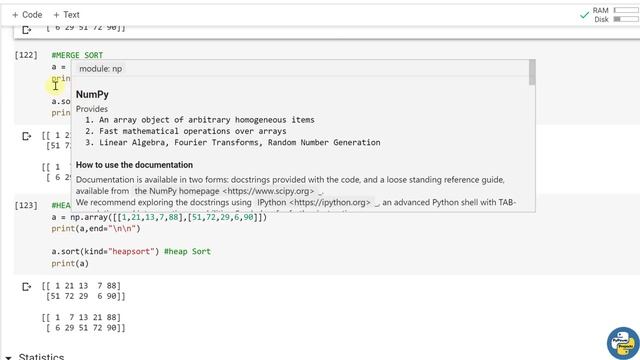This screenshot has width=640, height=360.
Task: Clear output icon of cell 123
Action: (27, 287)
